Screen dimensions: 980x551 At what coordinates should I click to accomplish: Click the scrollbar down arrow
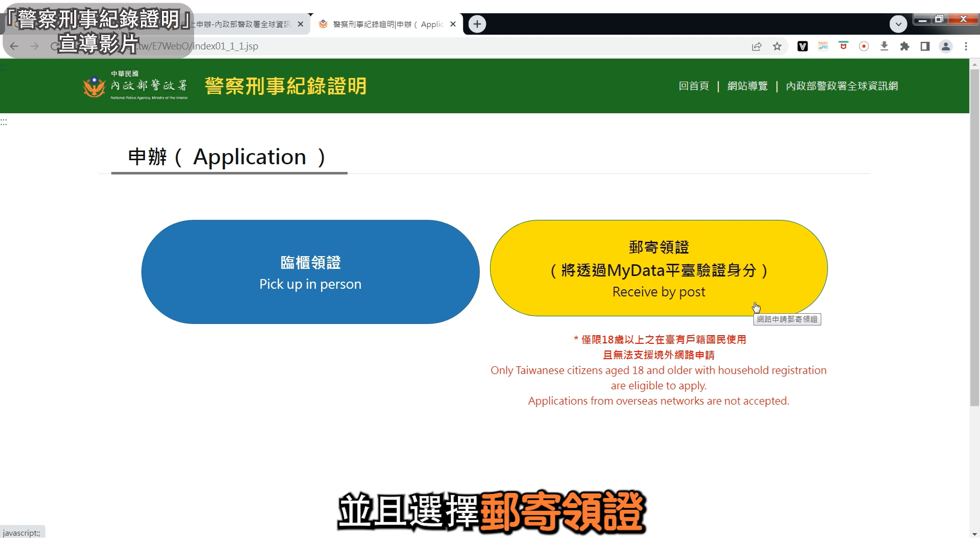(x=974, y=534)
